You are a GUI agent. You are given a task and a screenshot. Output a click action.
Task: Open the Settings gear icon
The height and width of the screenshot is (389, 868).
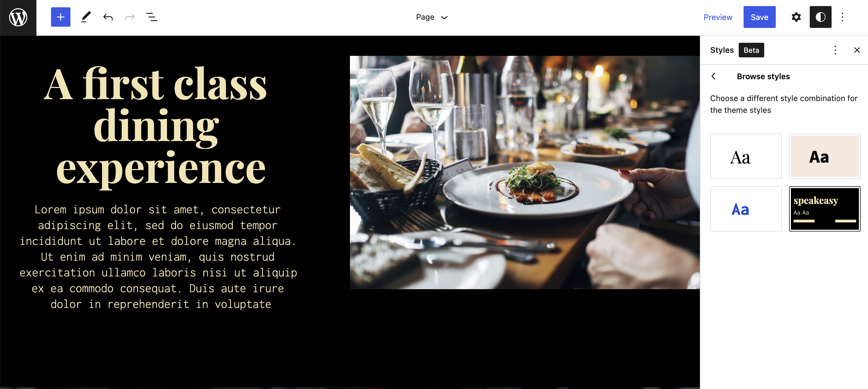796,17
